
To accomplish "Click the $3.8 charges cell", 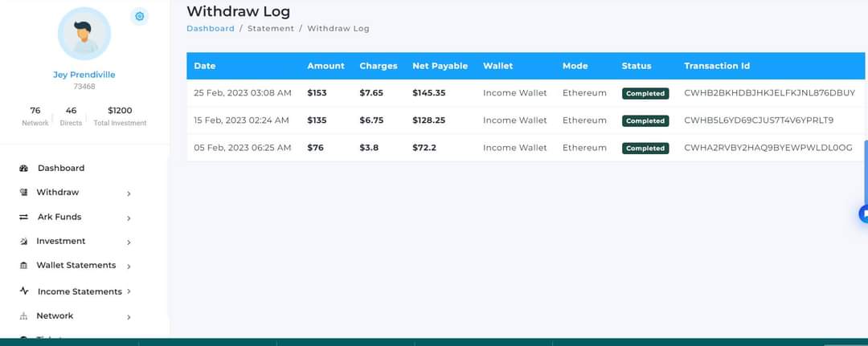I will pyautogui.click(x=369, y=148).
